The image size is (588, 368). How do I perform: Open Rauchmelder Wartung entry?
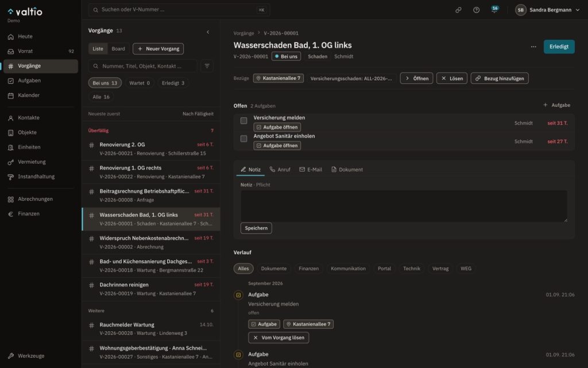(151, 328)
